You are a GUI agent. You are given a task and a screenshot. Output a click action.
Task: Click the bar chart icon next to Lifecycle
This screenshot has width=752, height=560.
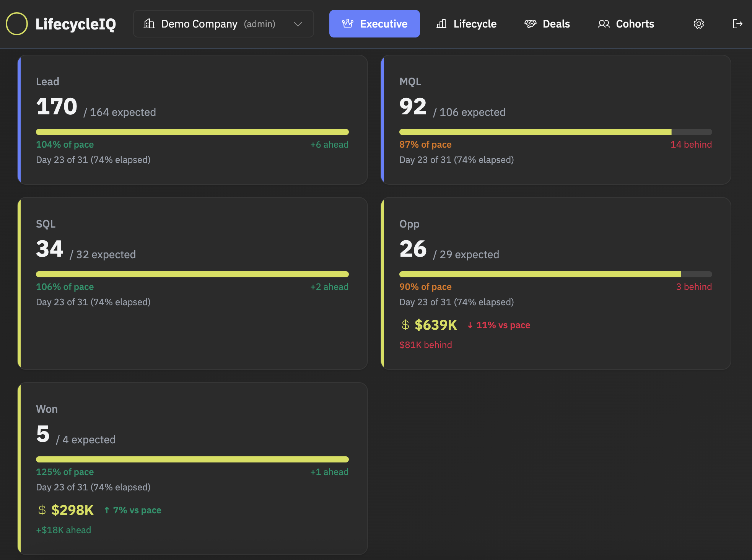[442, 24]
